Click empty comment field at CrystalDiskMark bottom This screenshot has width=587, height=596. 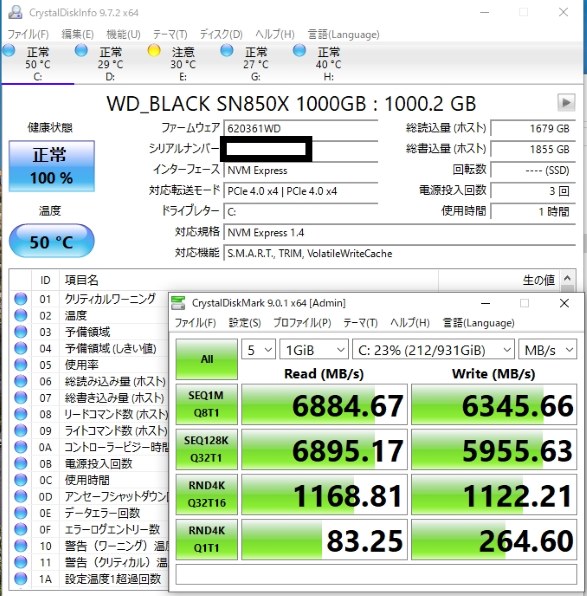tap(376, 574)
